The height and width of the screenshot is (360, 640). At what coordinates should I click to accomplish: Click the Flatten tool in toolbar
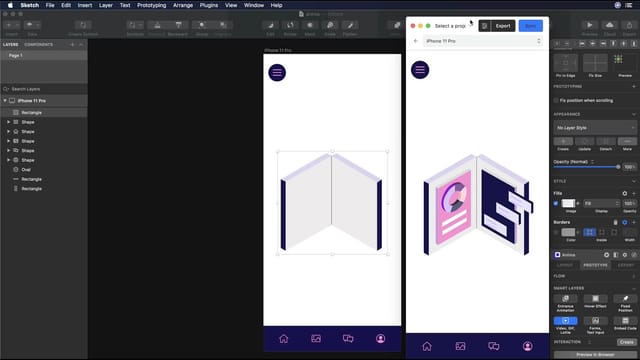(x=350, y=25)
